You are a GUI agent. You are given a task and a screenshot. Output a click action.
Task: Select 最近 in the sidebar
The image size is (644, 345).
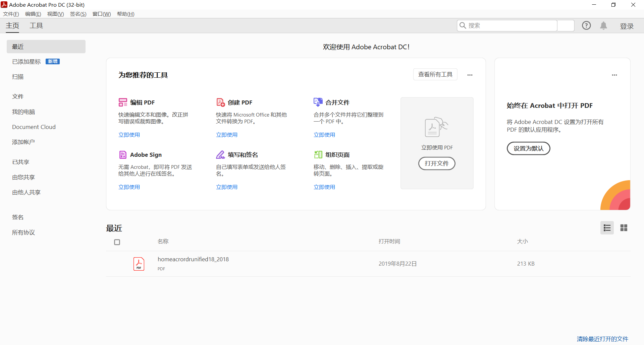point(46,47)
